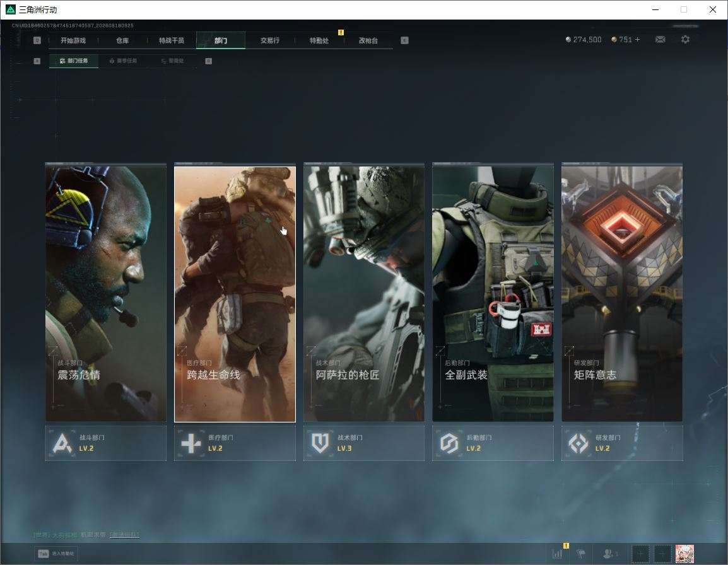728x565 pixels.
Task: Open the mail envelope icon
Action: tap(660, 40)
